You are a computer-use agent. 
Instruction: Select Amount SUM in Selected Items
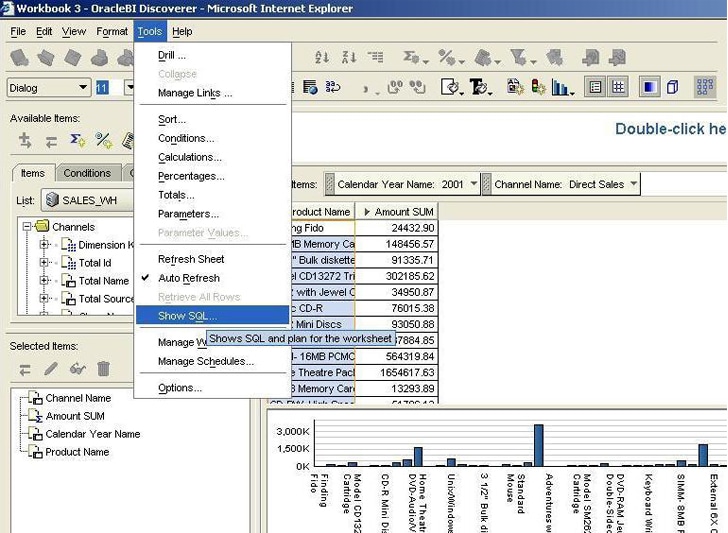pos(75,416)
